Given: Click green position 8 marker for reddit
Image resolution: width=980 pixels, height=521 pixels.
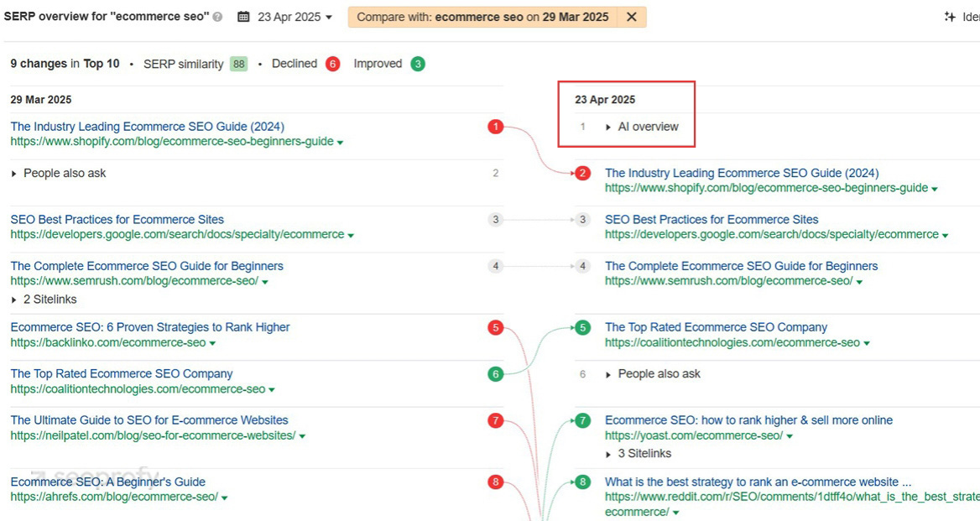Looking at the screenshot, I should coord(582,482).
